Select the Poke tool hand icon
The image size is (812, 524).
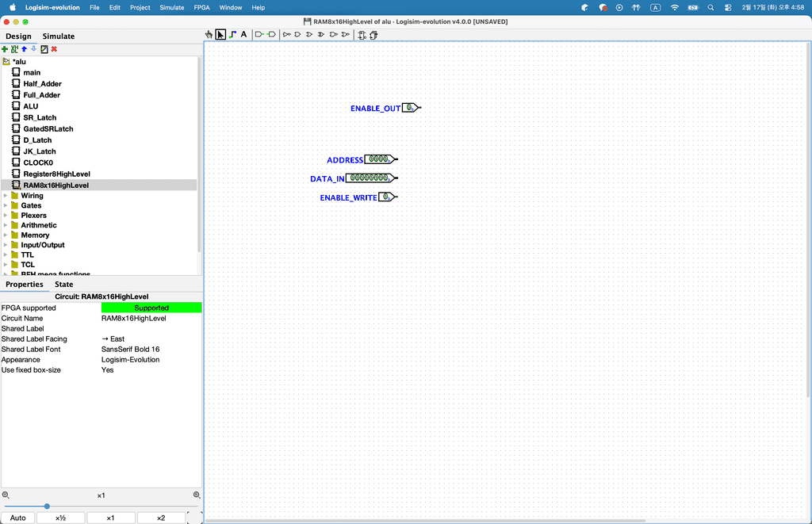point(209,35)
